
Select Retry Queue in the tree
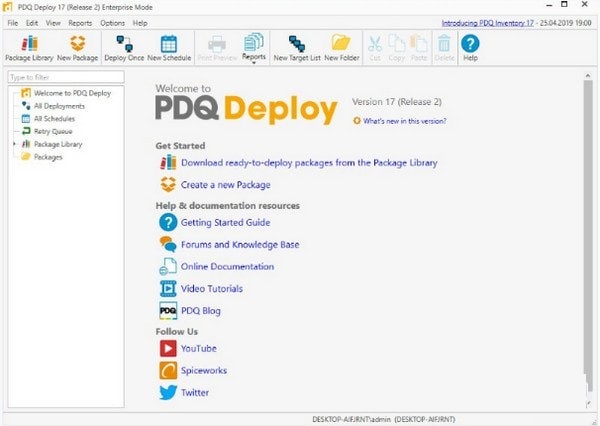(53, 131)
